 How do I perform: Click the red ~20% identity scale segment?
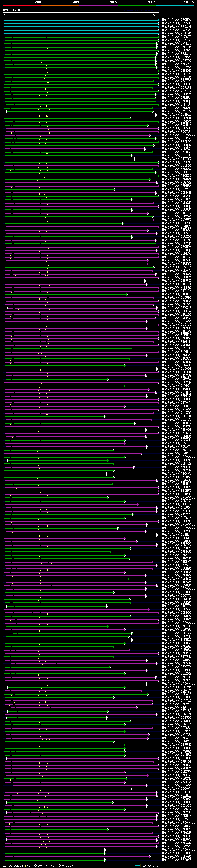pos(22,6)
